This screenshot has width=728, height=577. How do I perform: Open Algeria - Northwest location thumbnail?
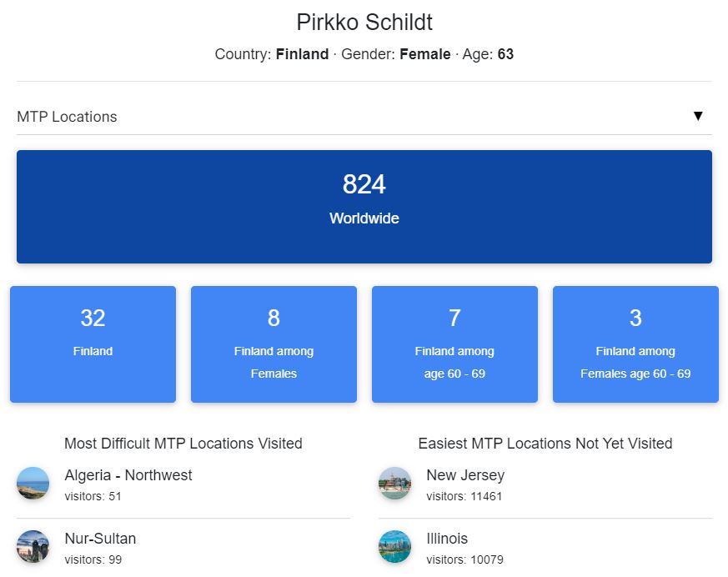33,484
